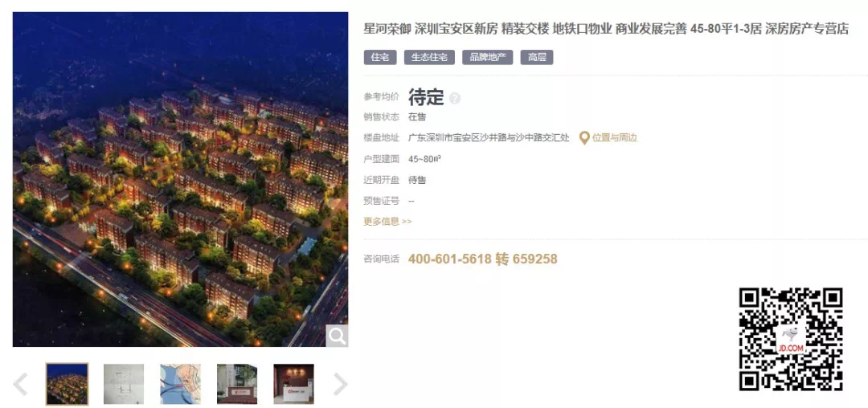Click the JD.COM QR code
Image resolution: width=868 pixels, height=408 pixels.
click(x=791, y=340)
